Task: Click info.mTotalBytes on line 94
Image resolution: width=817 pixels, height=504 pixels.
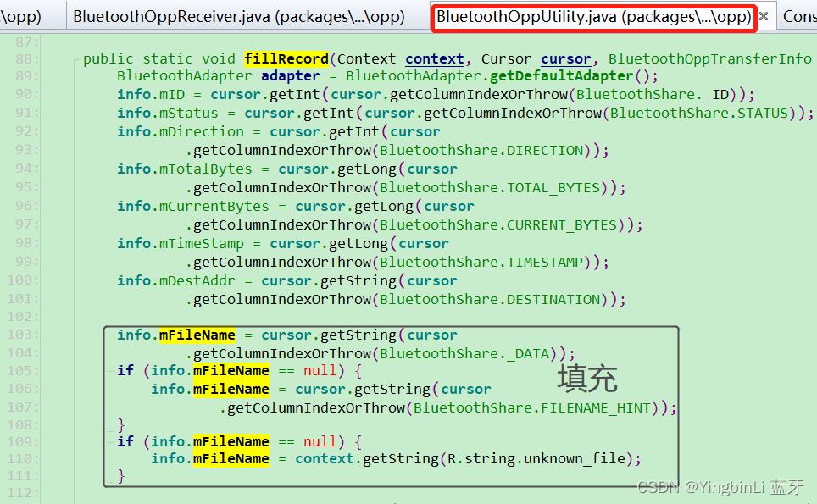Action: click(185, 169)
